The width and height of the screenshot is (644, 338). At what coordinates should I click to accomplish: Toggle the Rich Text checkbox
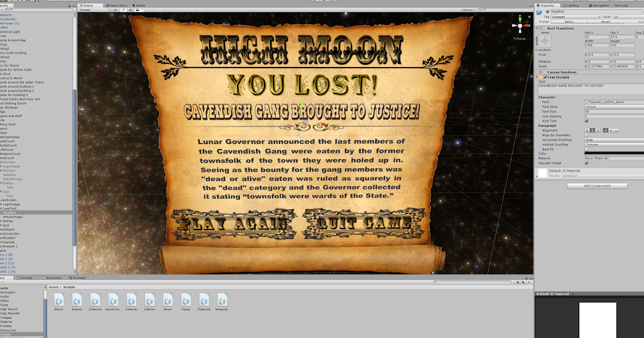586,121
